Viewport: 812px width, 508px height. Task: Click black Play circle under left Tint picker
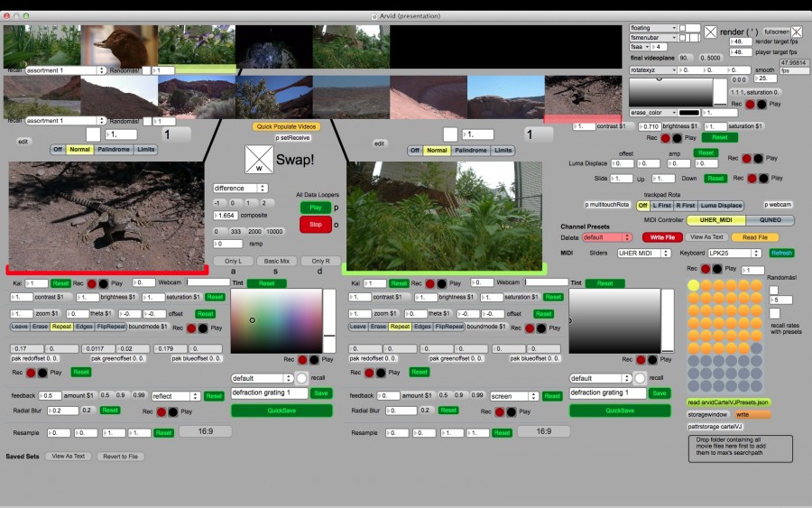click(314, 359)
